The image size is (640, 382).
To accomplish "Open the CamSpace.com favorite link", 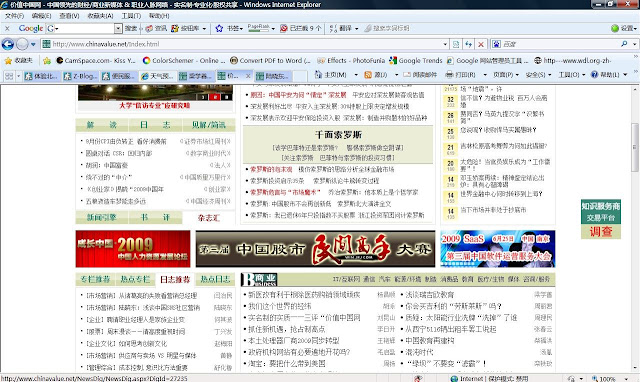I will (96, 60).
